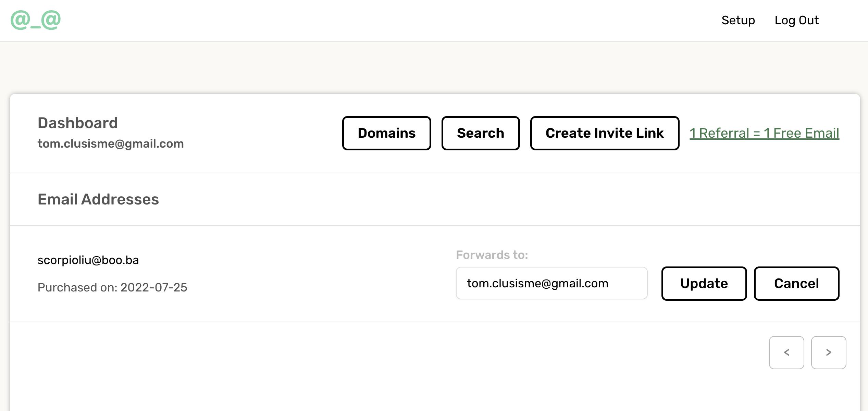Go to previous page of email addresses
The height and width of the screenshot is (411, 868).
[x=786, y=352]
